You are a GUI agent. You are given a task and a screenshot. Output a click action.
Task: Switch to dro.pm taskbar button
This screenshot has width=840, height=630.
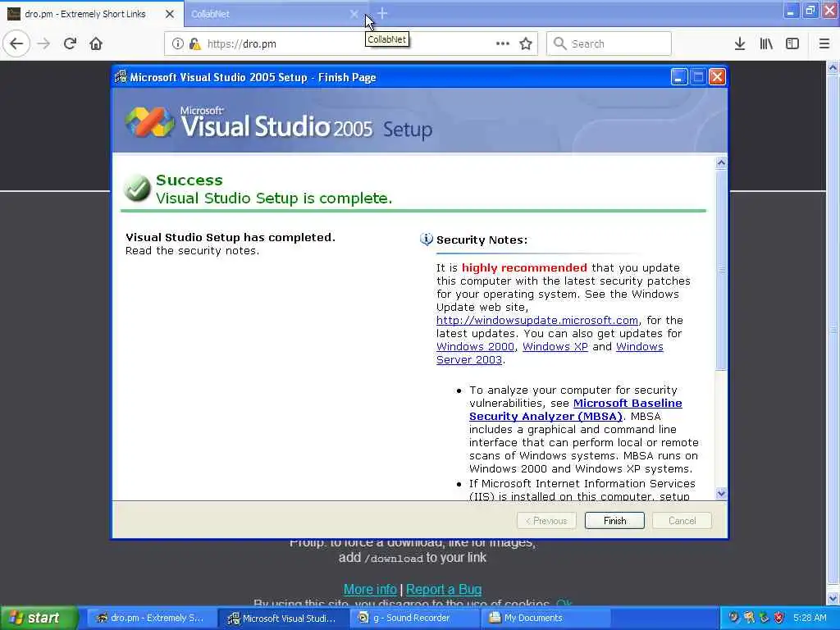tap(150, 618)
